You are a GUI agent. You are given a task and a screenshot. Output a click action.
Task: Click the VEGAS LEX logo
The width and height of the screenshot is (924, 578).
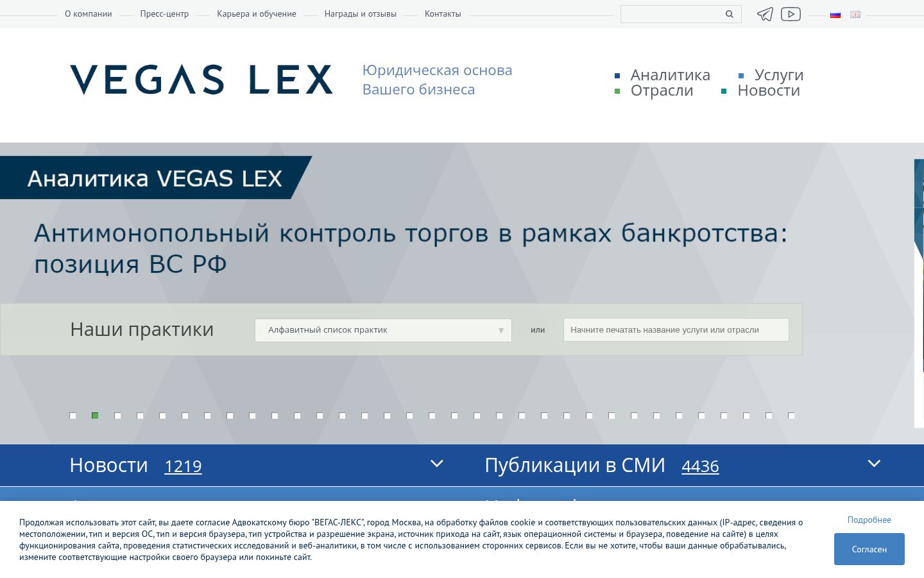pyautogui.click(x=201, y=80)
